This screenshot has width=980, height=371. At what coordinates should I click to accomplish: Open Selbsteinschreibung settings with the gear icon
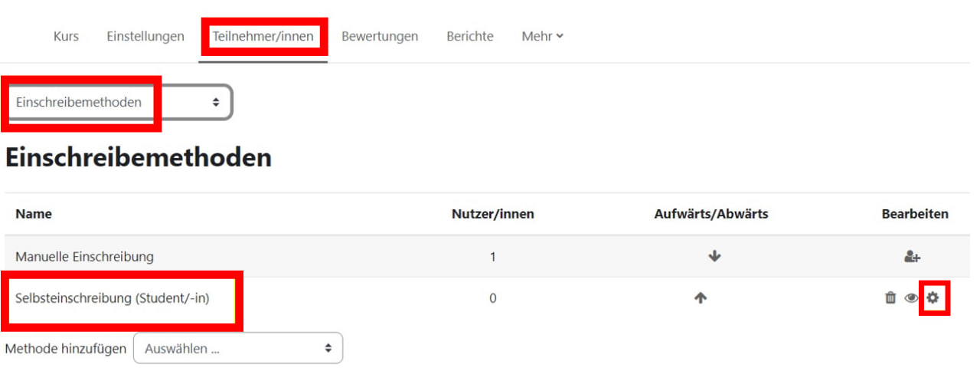pos(933,298)
